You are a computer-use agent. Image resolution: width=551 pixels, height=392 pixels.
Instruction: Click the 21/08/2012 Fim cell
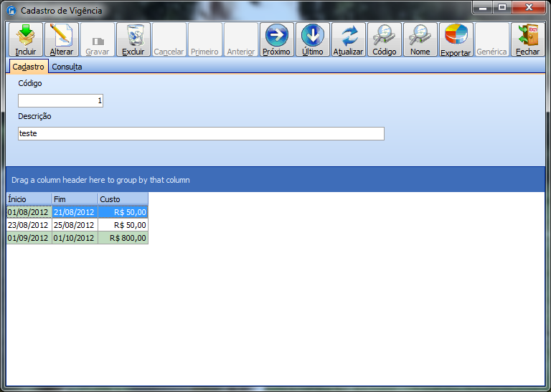click(75, 212)
